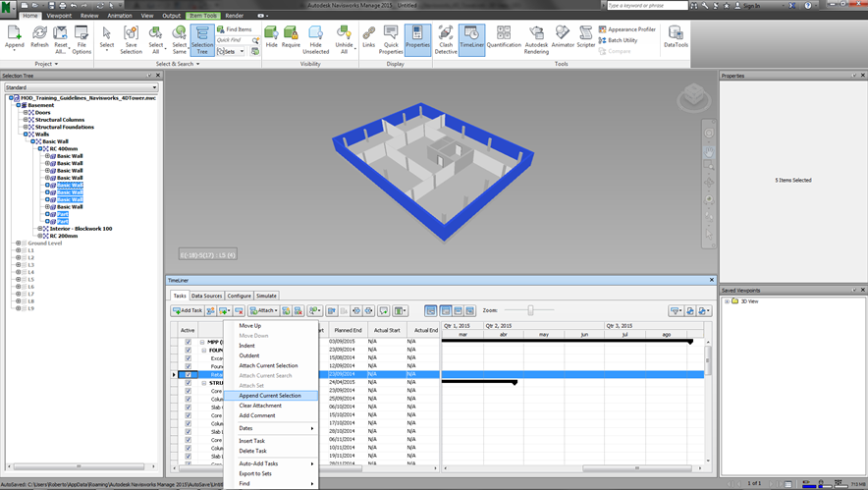
Task: Expand 3D View folder in Saved Viewpoints
Action: click(727, 301)
